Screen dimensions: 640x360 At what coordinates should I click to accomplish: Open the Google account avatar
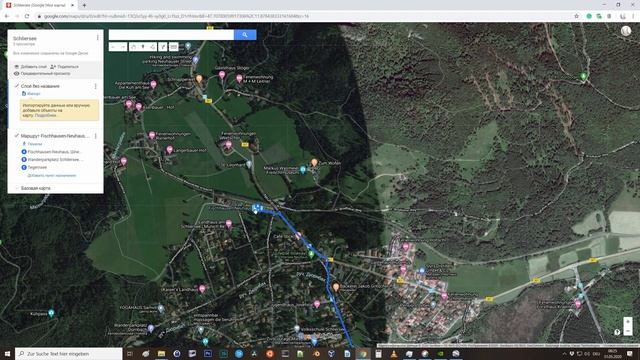(626, 31)
